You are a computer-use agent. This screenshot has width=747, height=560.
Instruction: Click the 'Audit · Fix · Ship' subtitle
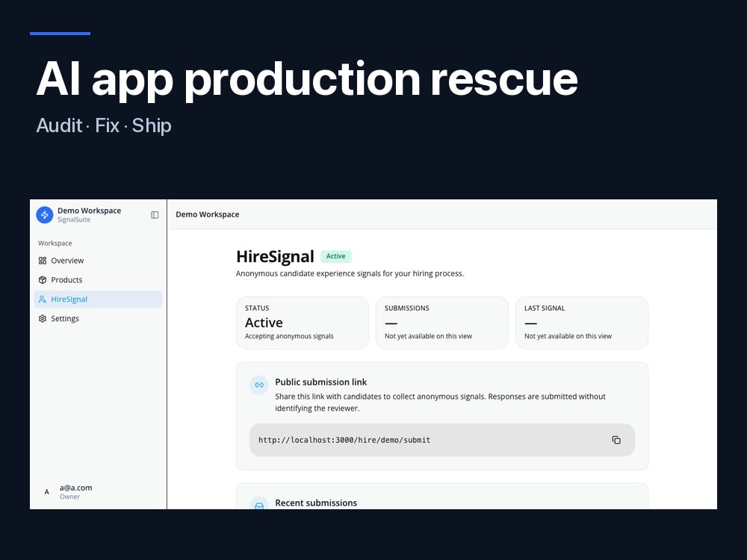pyautogui.click(x=104, y=125)
